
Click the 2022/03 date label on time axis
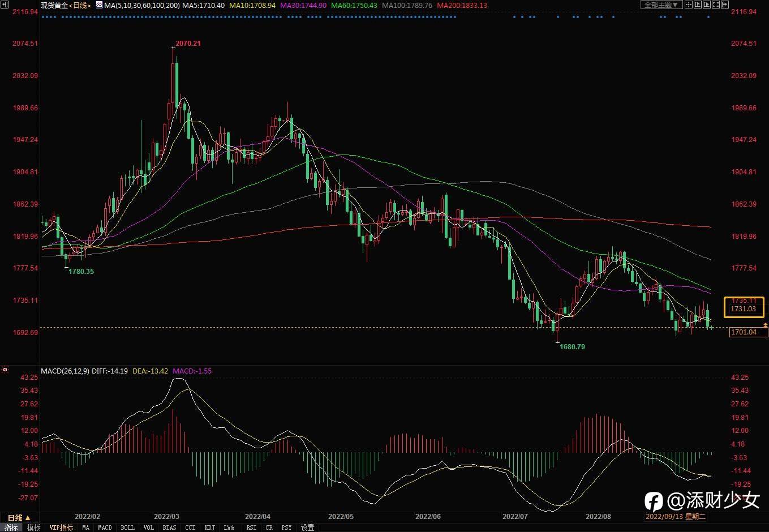click(166, 516)
